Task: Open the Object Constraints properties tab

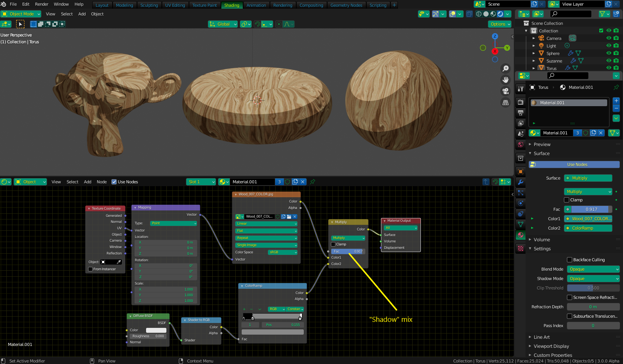Action: click(521, 214)
